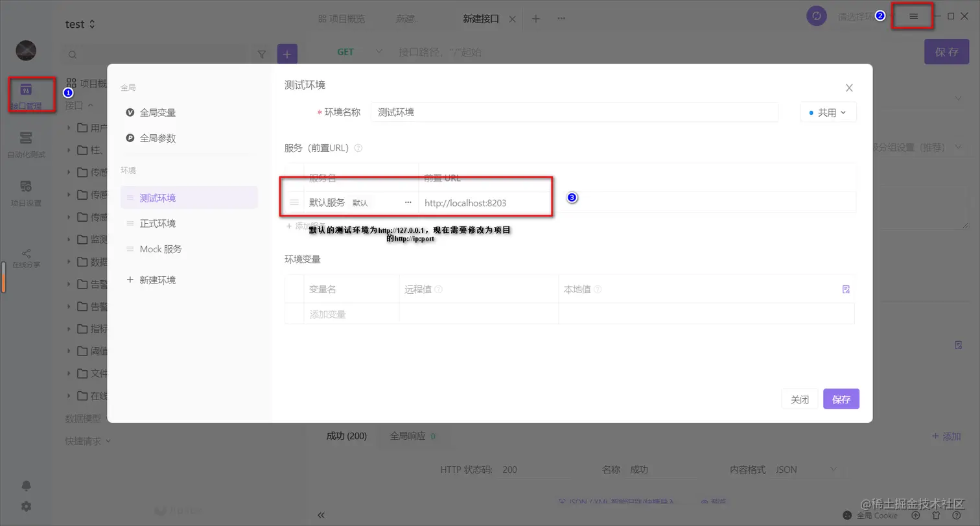
Task: Switch to the 全局响应 tab
Action: click(x=412, y=436)
